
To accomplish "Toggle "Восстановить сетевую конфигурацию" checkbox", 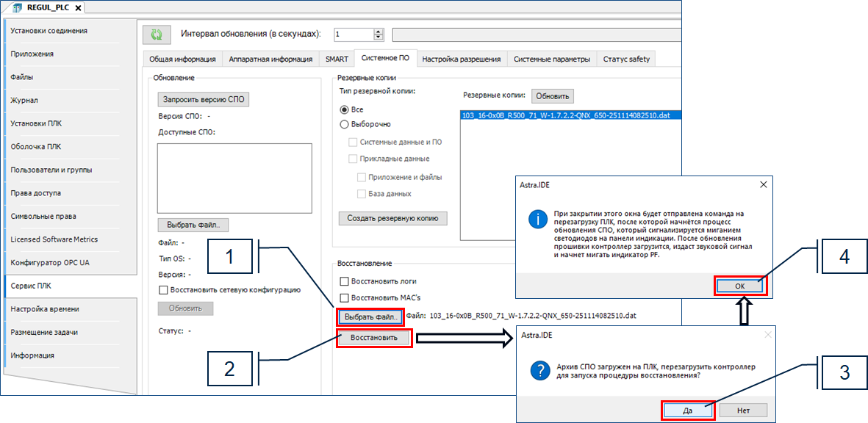I will pyautogui.click(x=164, y=290).
